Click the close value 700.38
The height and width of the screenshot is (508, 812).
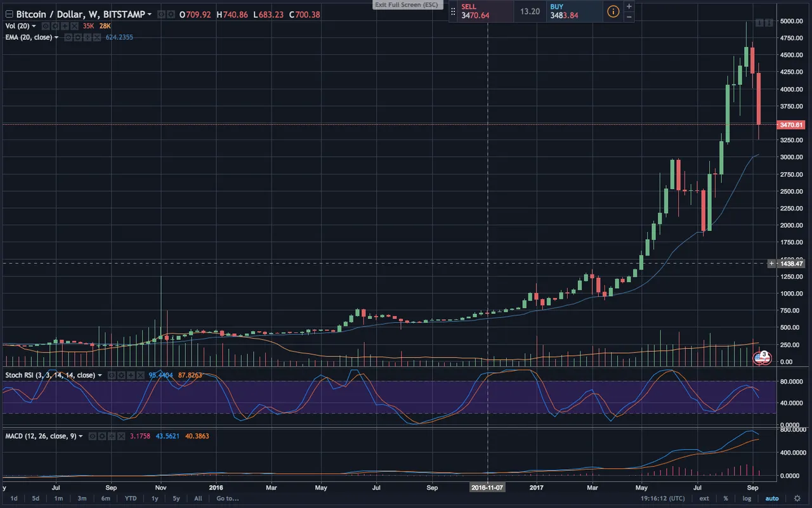(308, 14)
